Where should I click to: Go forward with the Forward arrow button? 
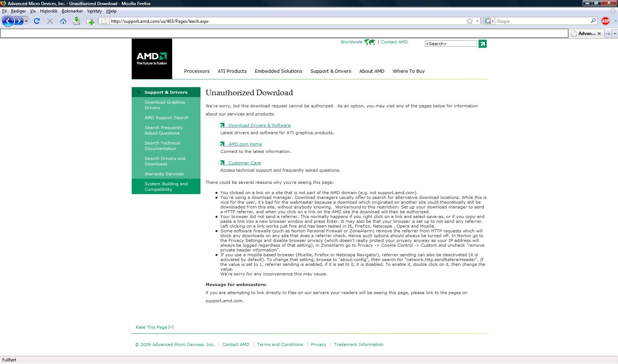pos(18,21)
